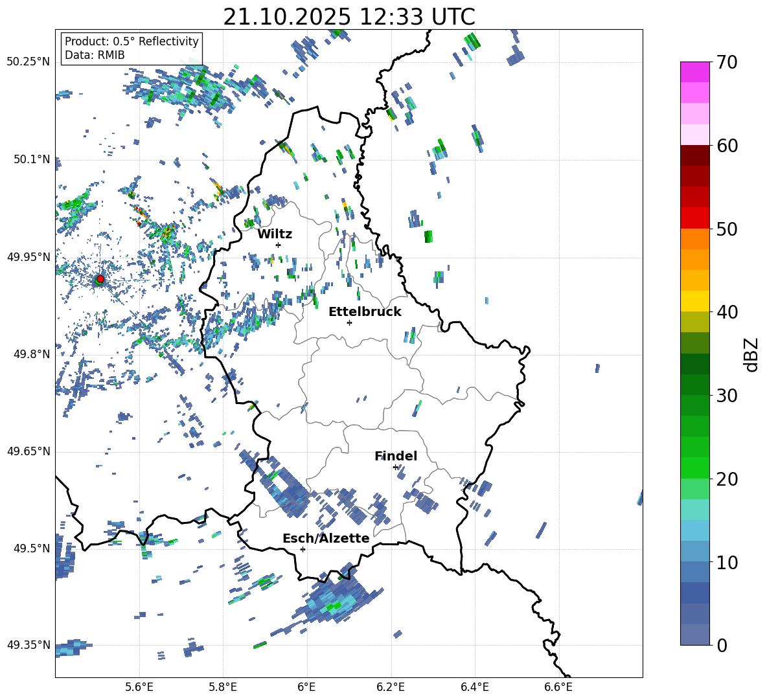
Task: Click the bright red colorbar segment above 50
Action: 694,218
